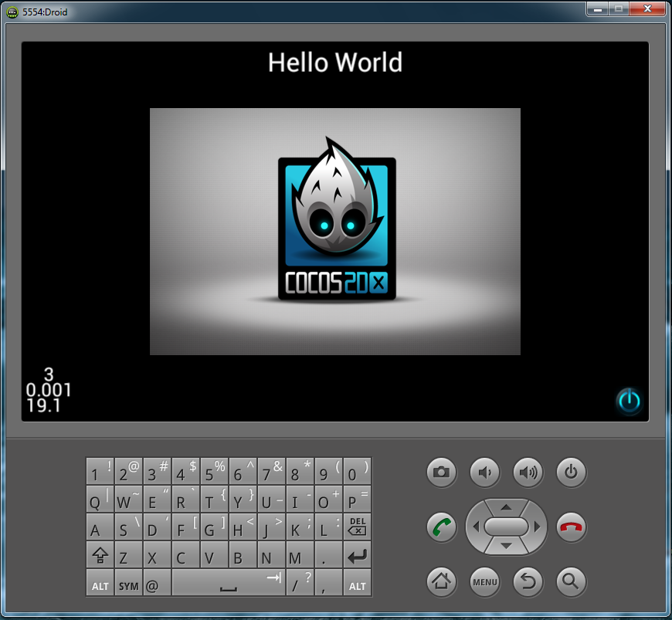
Task: Open the MENU hardware button
Action: coord(485,581)
